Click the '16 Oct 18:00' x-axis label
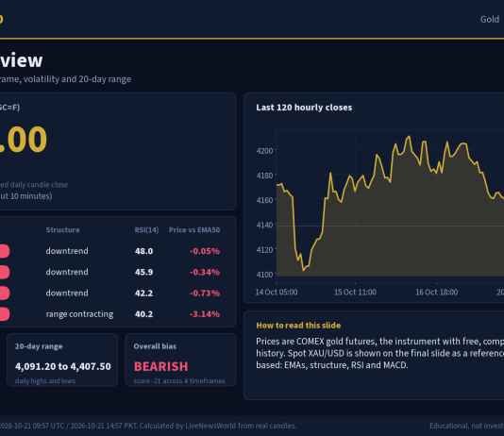 pyautogui.click(x=436, y=292)
